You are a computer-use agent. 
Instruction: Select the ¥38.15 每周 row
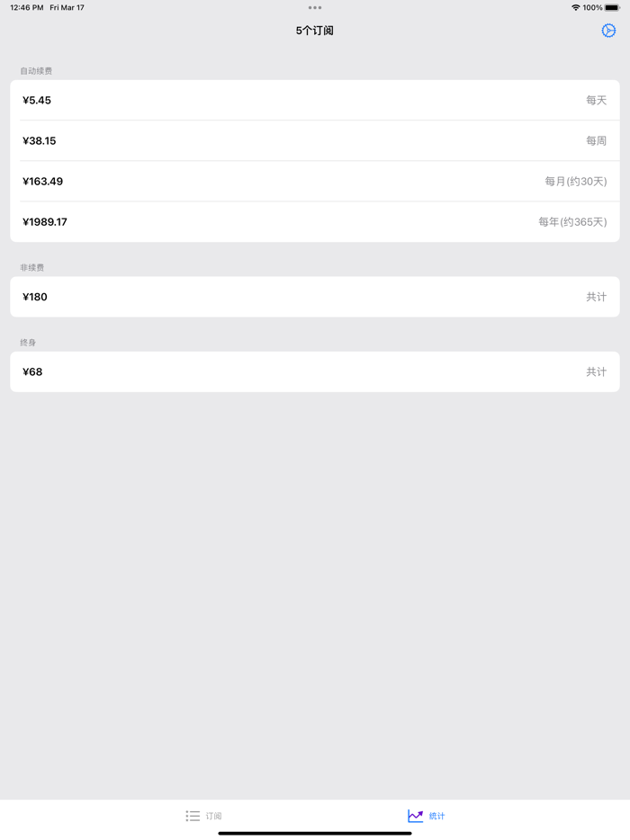(315, 140)
